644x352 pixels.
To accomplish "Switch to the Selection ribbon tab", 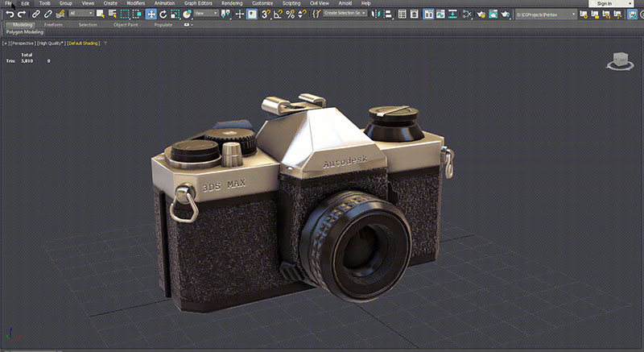I will click(88, 25).
